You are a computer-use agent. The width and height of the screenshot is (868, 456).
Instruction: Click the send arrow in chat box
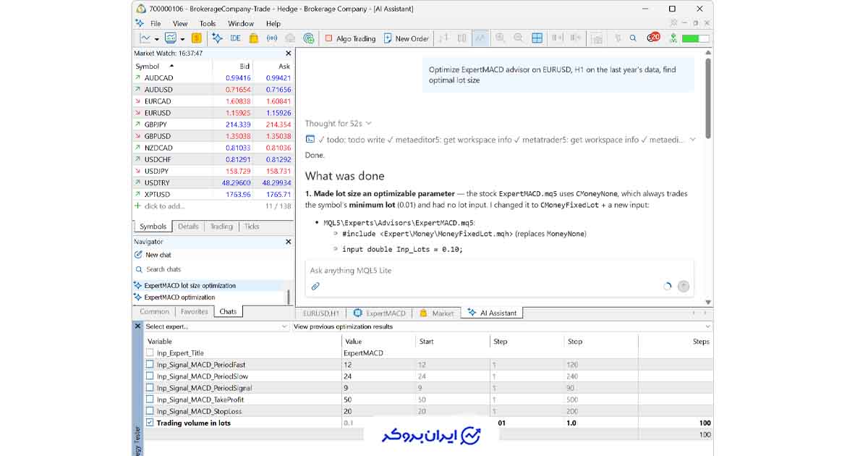pos(684,286)
